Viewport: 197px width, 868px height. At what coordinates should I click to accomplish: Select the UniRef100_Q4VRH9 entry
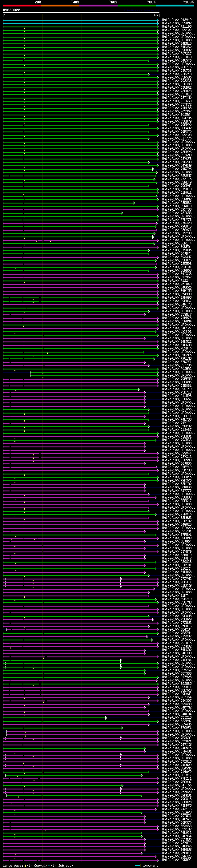point(176,165)
